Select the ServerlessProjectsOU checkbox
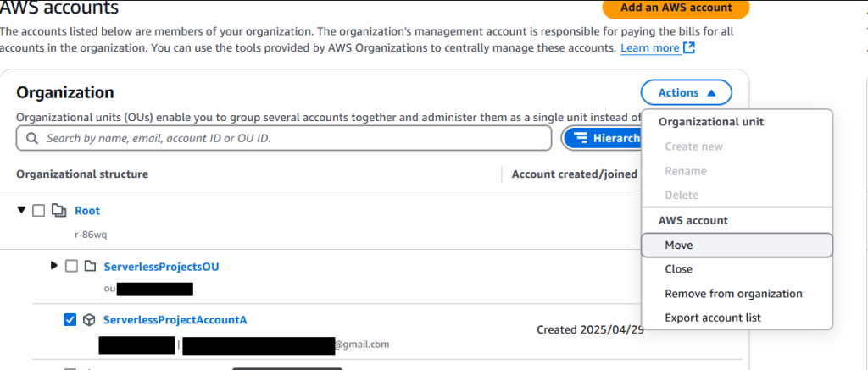Image resolution: width=868 pixels, height=370 pixels. pyautogui.click(x=71, y=267)
